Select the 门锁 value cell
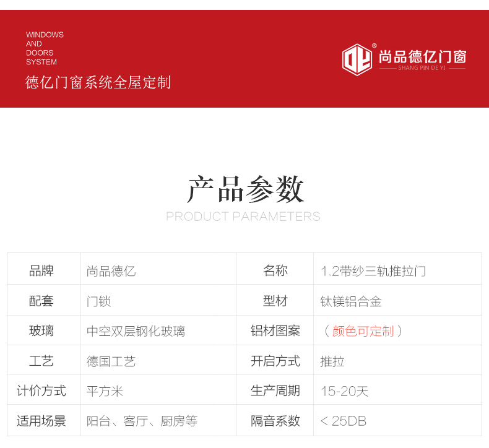Viewport: 489px width, 448px height. [99, 301]
